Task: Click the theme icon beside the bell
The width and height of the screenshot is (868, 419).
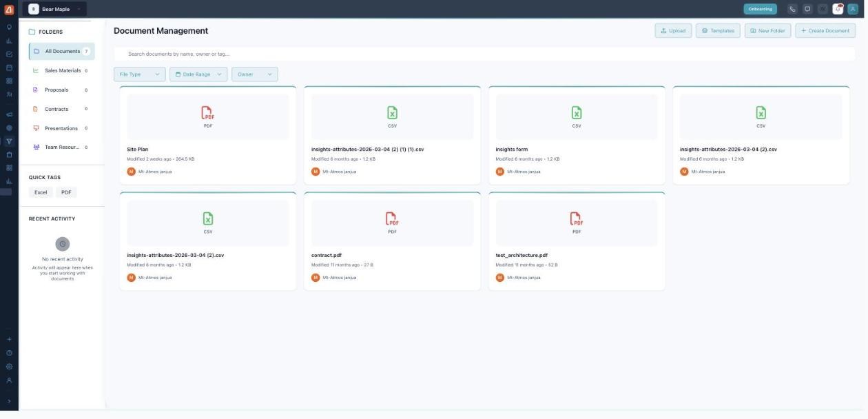Action: coord(823,9)
